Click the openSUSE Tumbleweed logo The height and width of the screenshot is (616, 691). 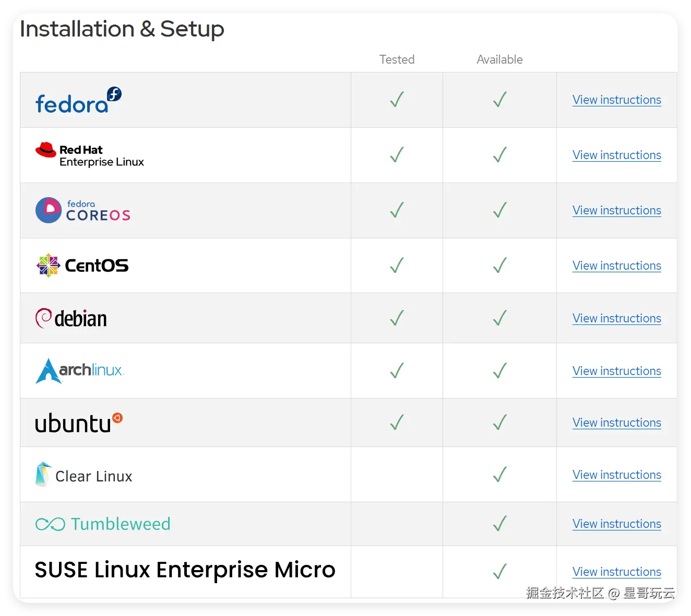click(103, 524)
